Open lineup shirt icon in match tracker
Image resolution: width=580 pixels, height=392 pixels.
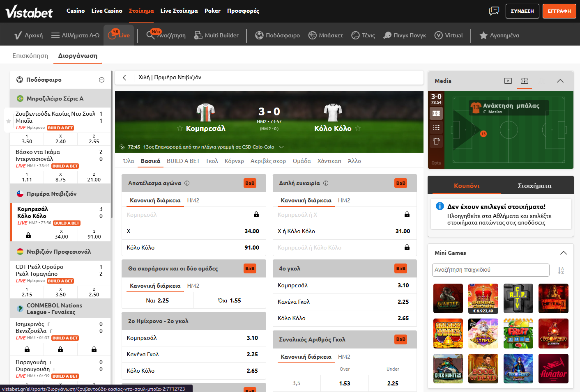pyautogui.click(x=436, y=141)
